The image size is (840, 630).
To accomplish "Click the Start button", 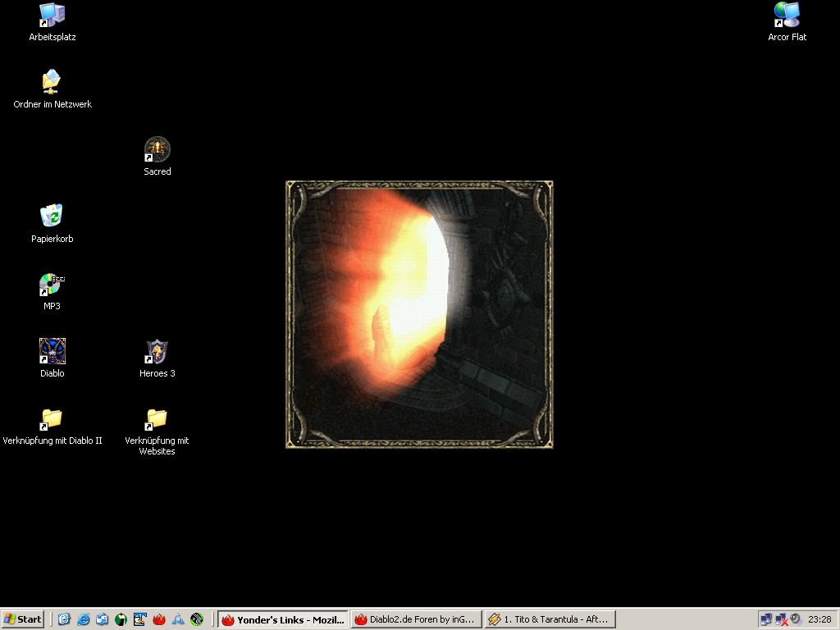I will click(22, 619).
